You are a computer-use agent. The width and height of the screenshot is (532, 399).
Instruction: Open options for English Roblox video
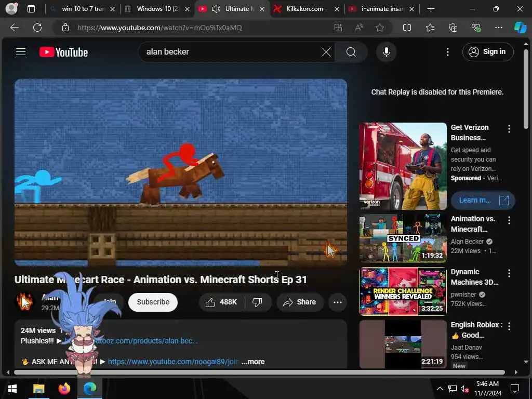point(509,326)
